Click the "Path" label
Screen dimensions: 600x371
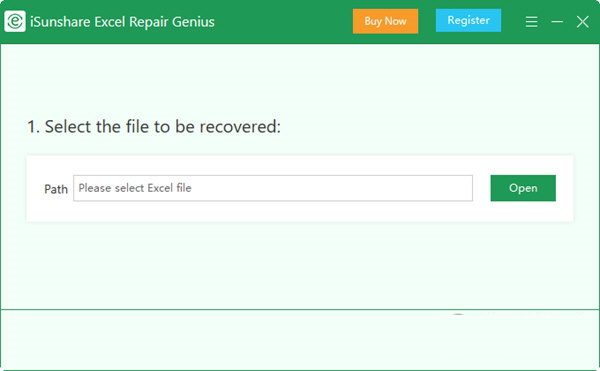point(56,189)
